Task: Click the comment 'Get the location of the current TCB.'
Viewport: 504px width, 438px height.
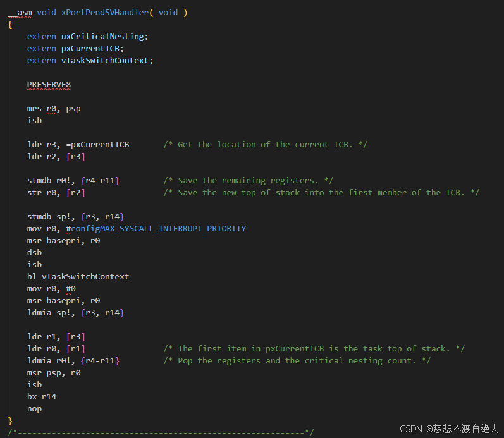Action: pos(266,145)
